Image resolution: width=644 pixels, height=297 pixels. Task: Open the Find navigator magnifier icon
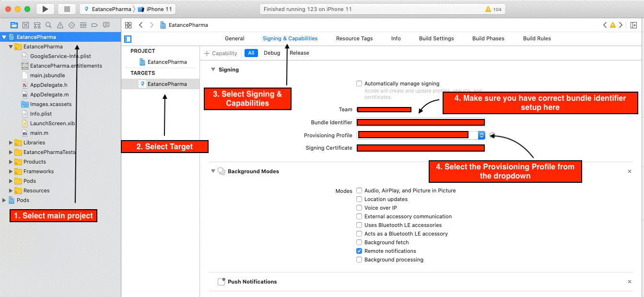pyautogui.click(x=48, y=25)
